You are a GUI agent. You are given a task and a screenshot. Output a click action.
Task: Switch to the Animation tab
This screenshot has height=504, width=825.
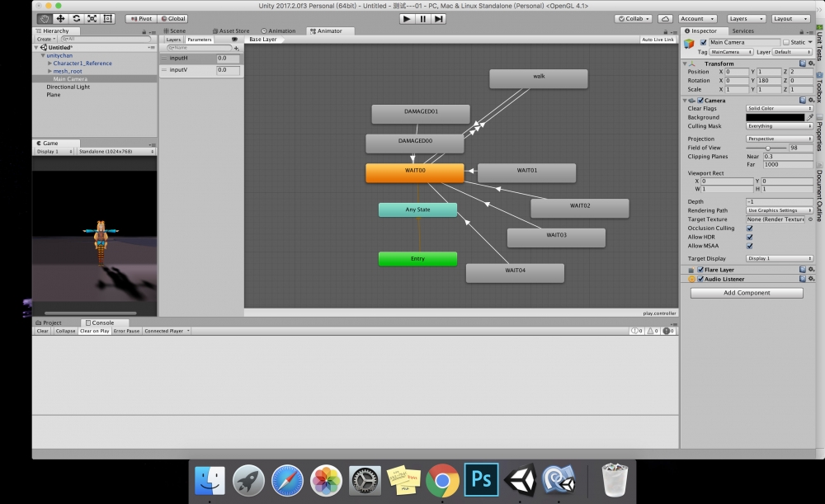278,31
